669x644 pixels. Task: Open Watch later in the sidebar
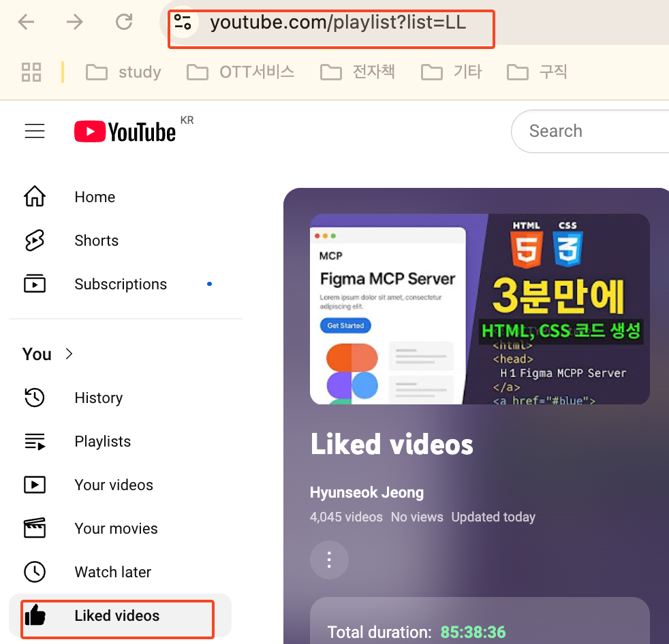coord(112,572)
